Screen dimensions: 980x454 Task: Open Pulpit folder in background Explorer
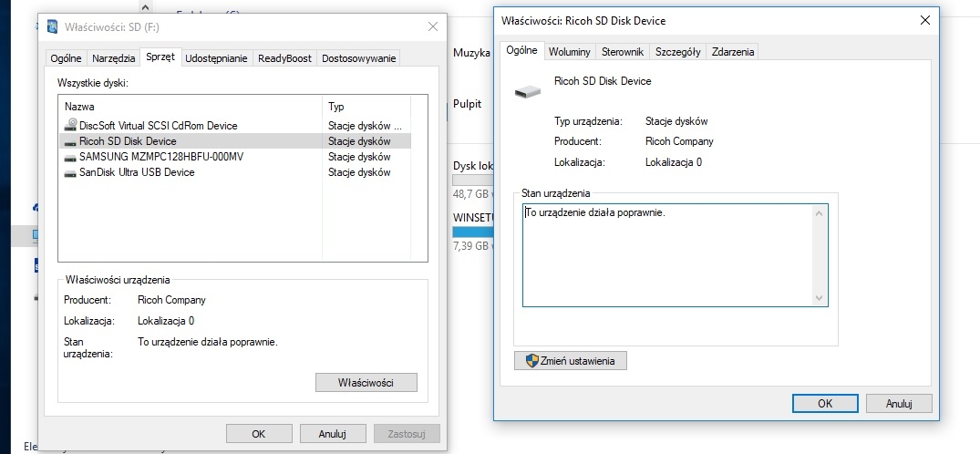tap(467, 104)
